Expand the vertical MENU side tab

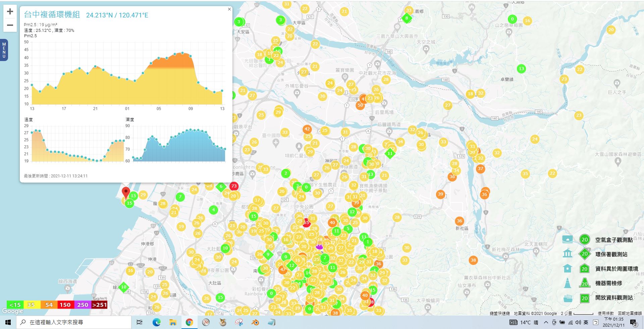[4, 50]
